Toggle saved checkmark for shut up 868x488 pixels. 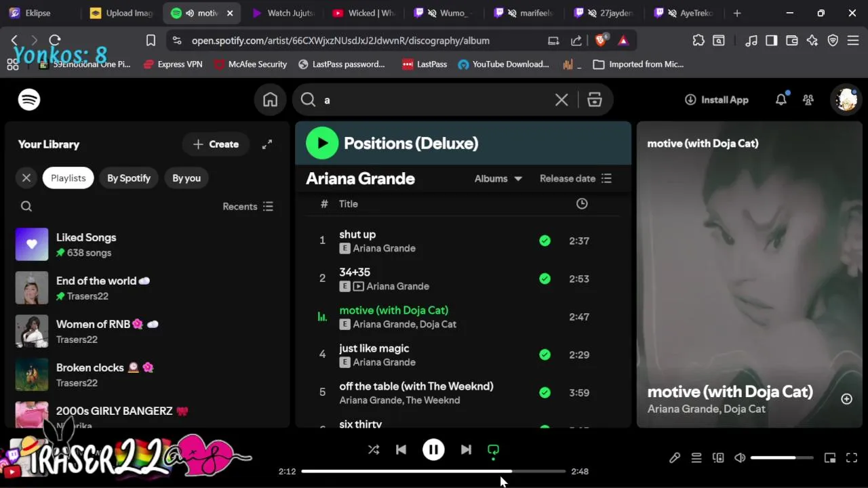point(545,241)
